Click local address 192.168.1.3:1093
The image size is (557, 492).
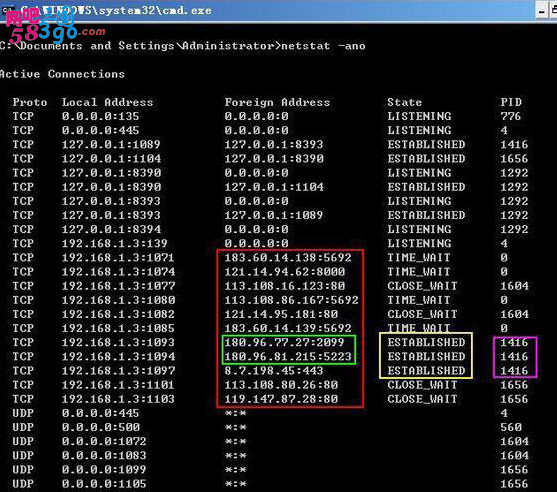point(118,342)
